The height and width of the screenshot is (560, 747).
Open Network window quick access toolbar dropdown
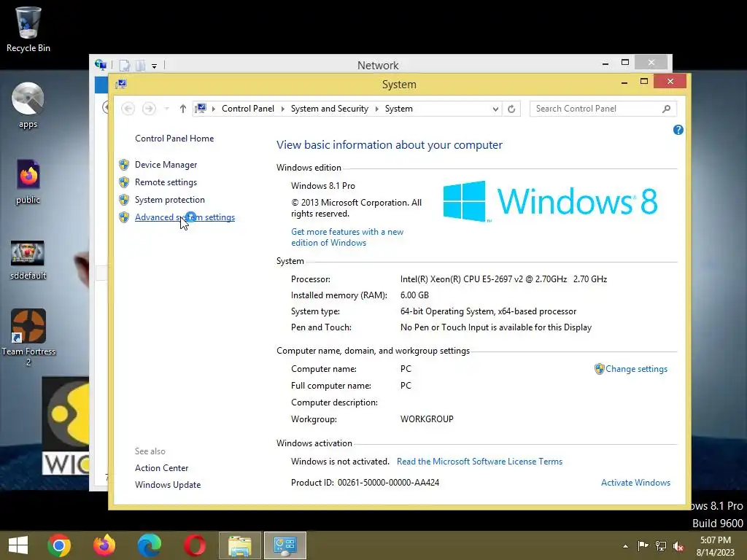[155, 66]
